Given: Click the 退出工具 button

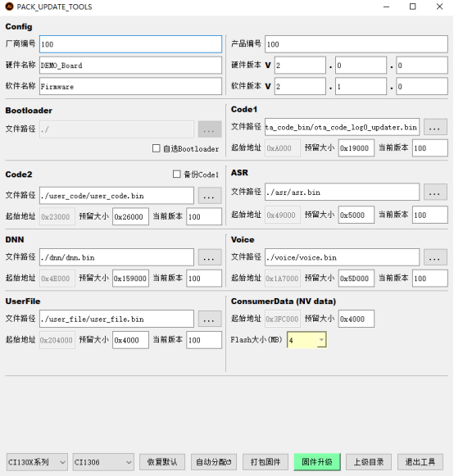Looking at the screenshot, I should click(420, 462).
